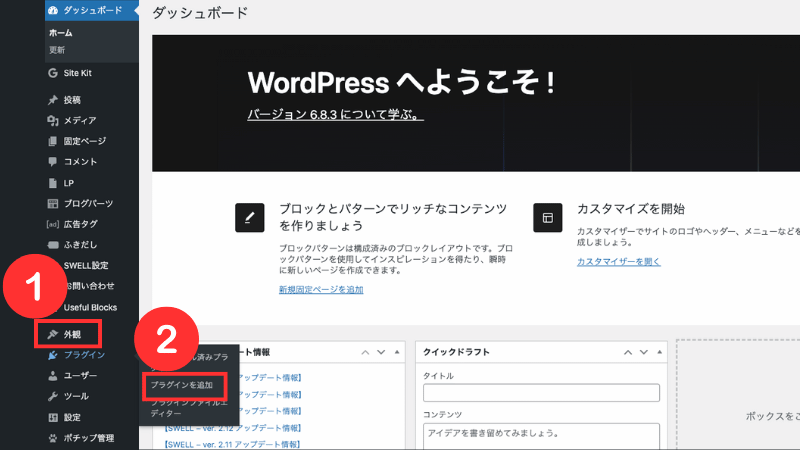
Task: Open SWELL ver. 2.11 アップデート情報 link
Action: [232, 444]
